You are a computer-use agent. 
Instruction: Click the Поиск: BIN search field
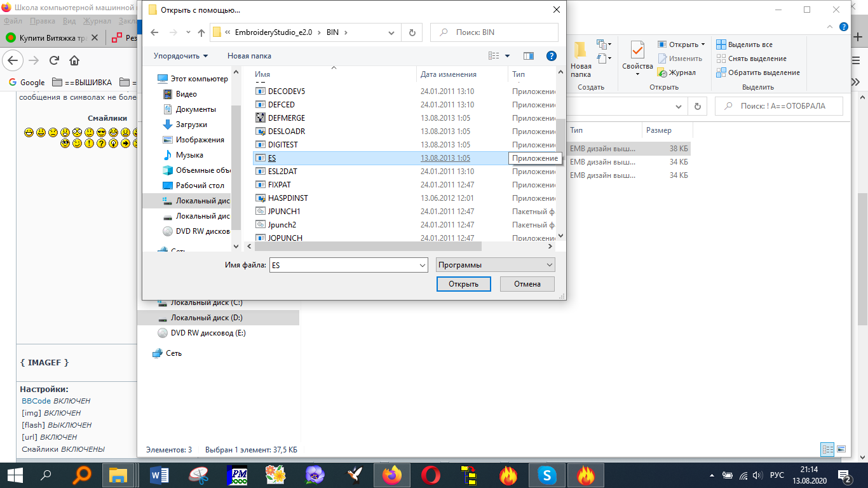[494, 32]
